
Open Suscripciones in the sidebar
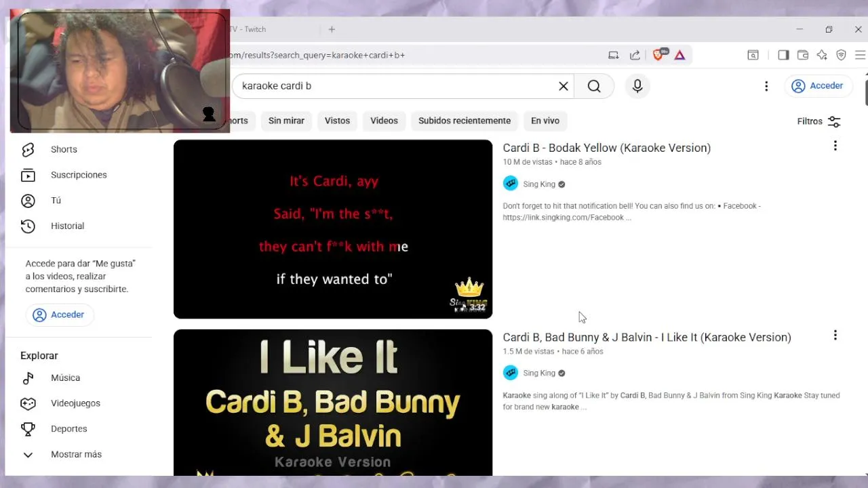78,175
